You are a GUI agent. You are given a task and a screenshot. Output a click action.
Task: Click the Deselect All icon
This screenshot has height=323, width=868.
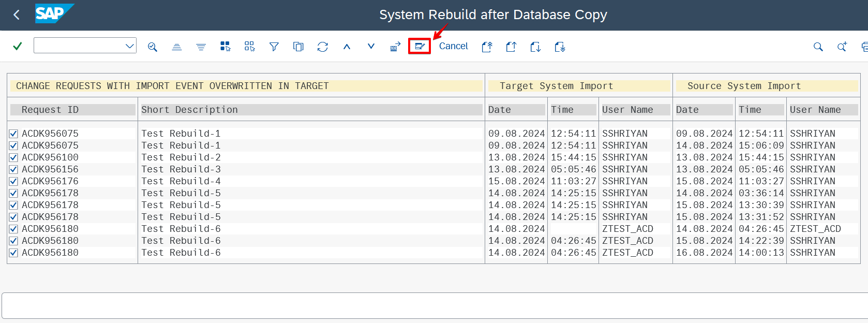coord(249,47)
